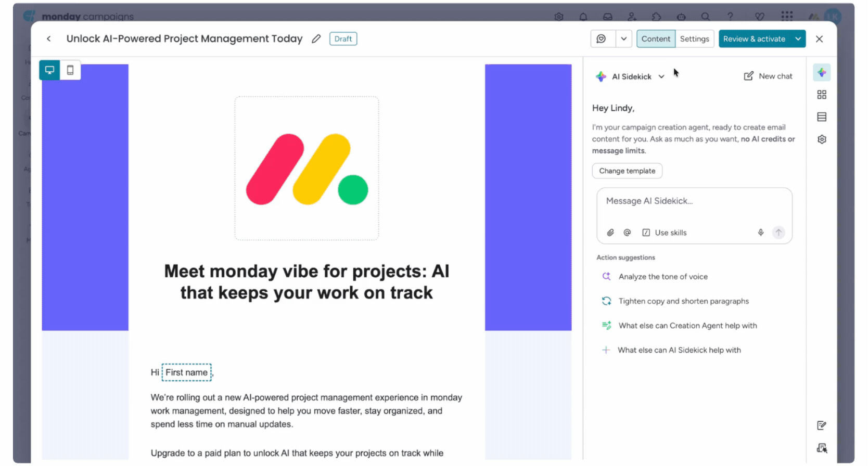Click the Draft status badge

343,39
